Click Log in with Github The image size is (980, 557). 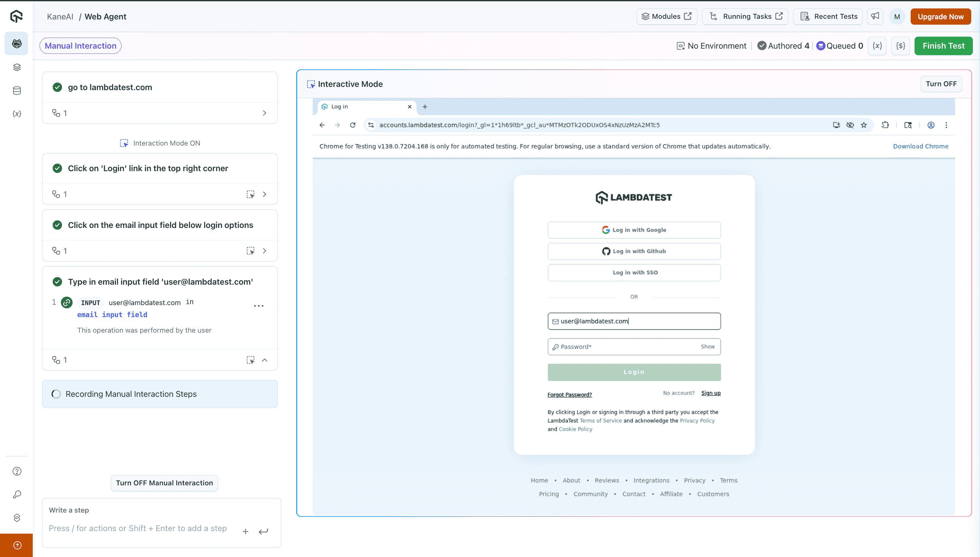click(x=634, y=251)
